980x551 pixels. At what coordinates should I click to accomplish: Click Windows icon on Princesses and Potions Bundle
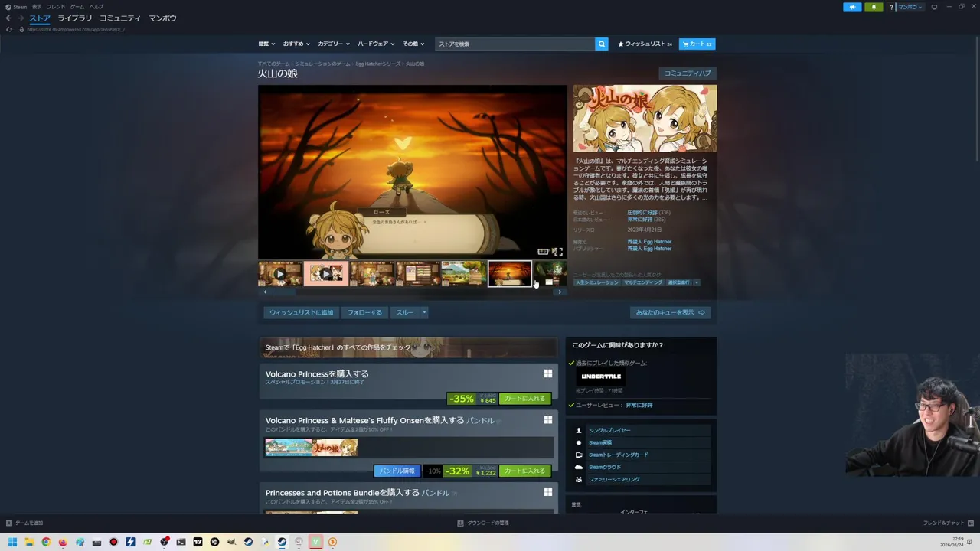coord(548,492)
